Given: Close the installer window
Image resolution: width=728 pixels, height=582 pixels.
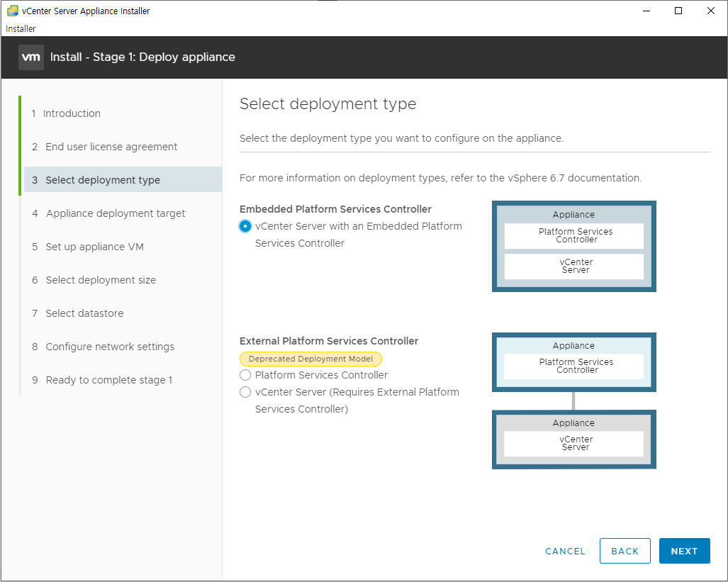Looking at the screenshot, I should [x=711, y=11].
